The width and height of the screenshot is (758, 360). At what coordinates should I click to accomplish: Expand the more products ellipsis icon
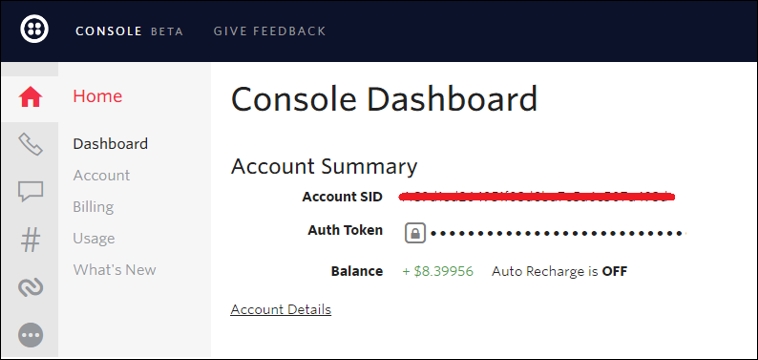(x=30, y=335)
